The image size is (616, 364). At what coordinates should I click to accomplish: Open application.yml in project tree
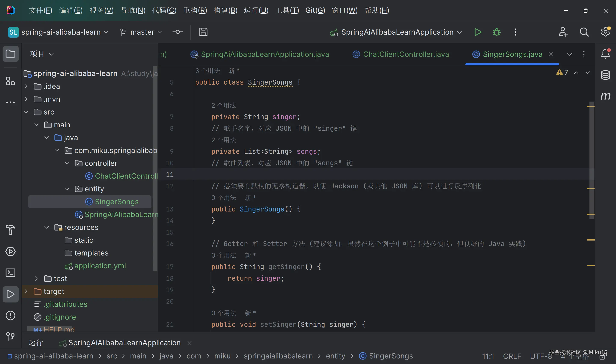pos(100,266)
